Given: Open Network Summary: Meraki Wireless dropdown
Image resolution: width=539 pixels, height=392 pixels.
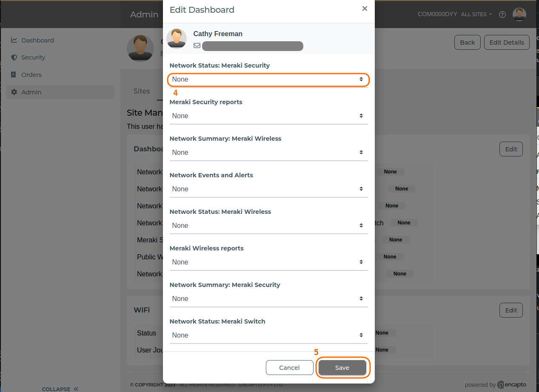Looking at the screenshot, I should (268, 153).
